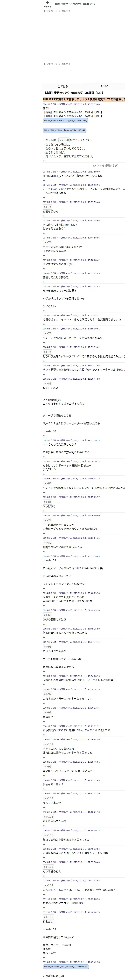Jump to the >>950 anchor in post 0001
This screenshot has width=125, height=980.
64,140
